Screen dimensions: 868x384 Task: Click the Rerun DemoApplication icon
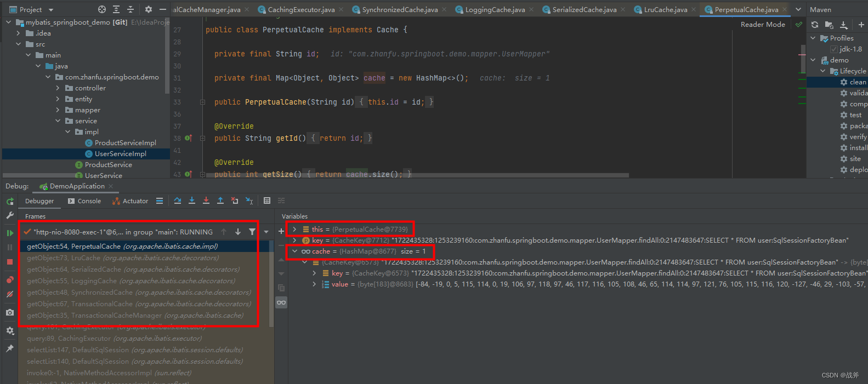10,202
